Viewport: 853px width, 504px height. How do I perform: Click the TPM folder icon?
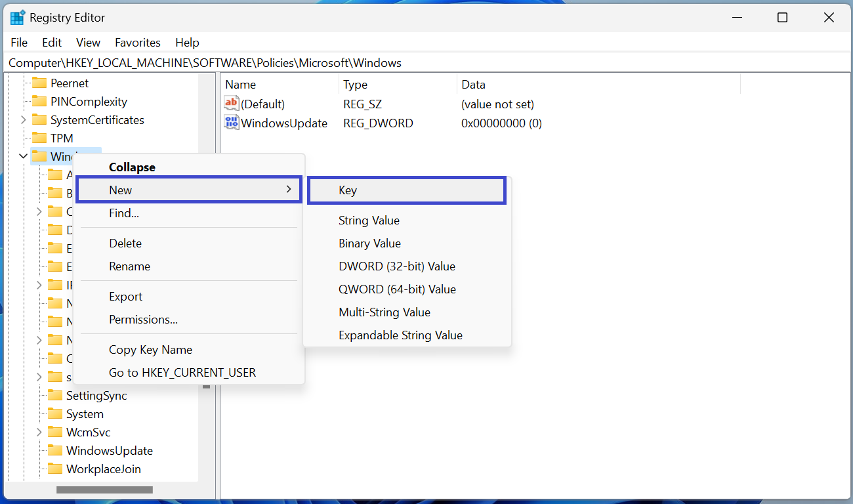click(40, 138)
